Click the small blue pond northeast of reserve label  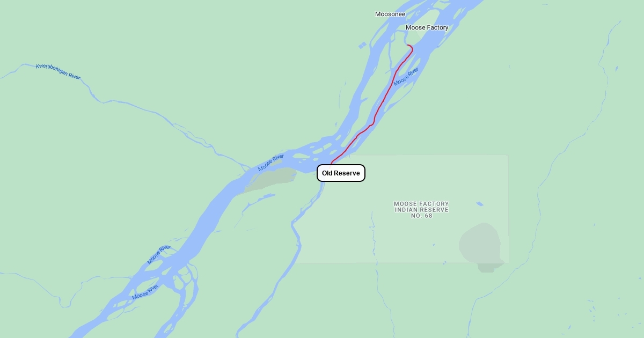click(479, 204)
